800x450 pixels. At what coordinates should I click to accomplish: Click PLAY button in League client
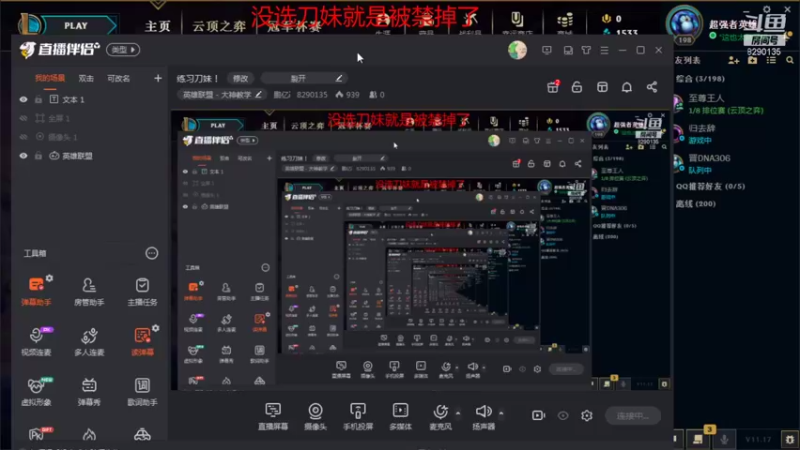tap(76, 26)
